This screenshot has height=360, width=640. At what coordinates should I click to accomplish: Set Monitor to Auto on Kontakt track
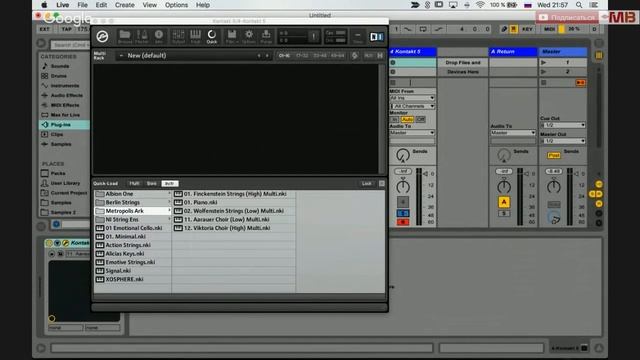(x=407, y=119)
